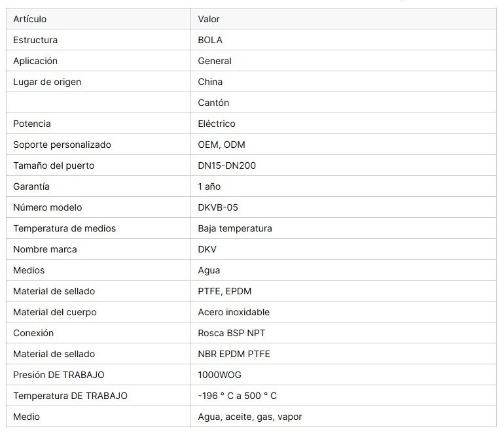Select the "Nombre marca" label cell
The image size is (504, 433).
(x=45, y=249)
